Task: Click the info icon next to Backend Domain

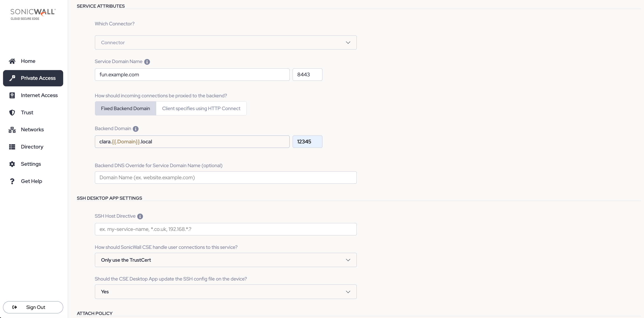Action: point(135,129)
